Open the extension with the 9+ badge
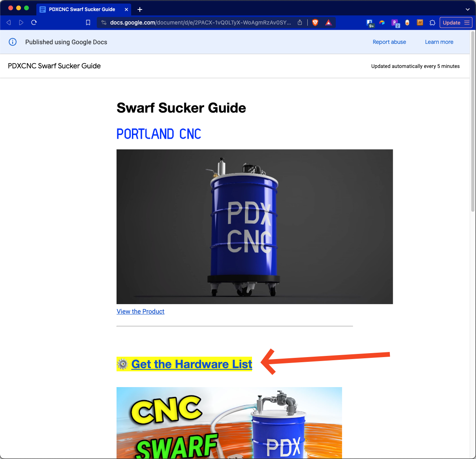Image resolution: width=476 pixels, height=459 pixels. 370,23
